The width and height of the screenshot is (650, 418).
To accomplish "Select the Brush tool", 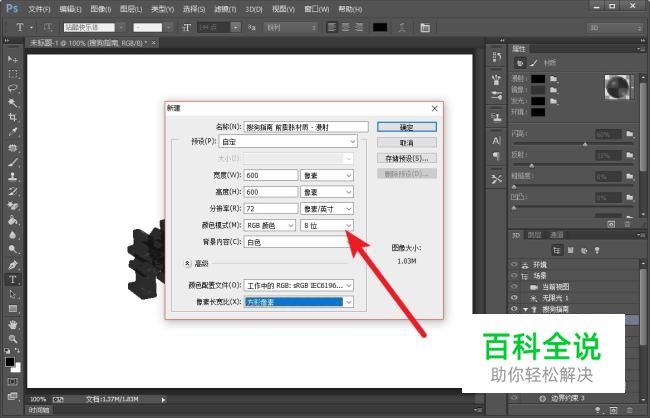I will tap(12, 162).
